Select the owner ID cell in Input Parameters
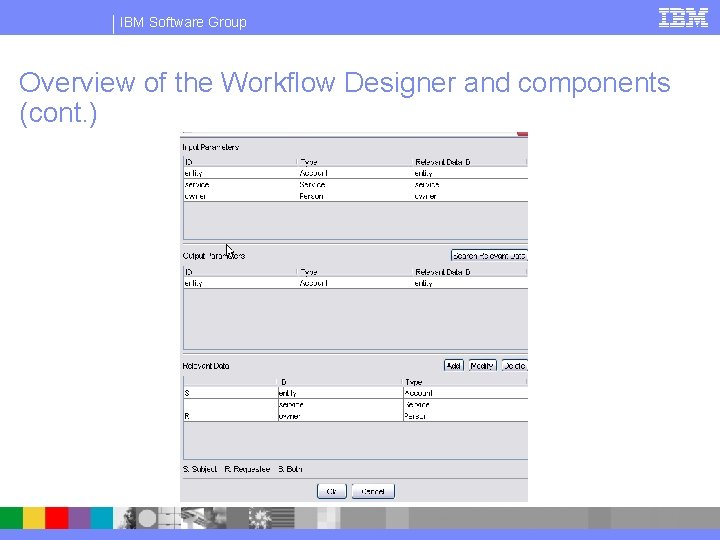Screen dimensions: 720x540 point(240,196)
